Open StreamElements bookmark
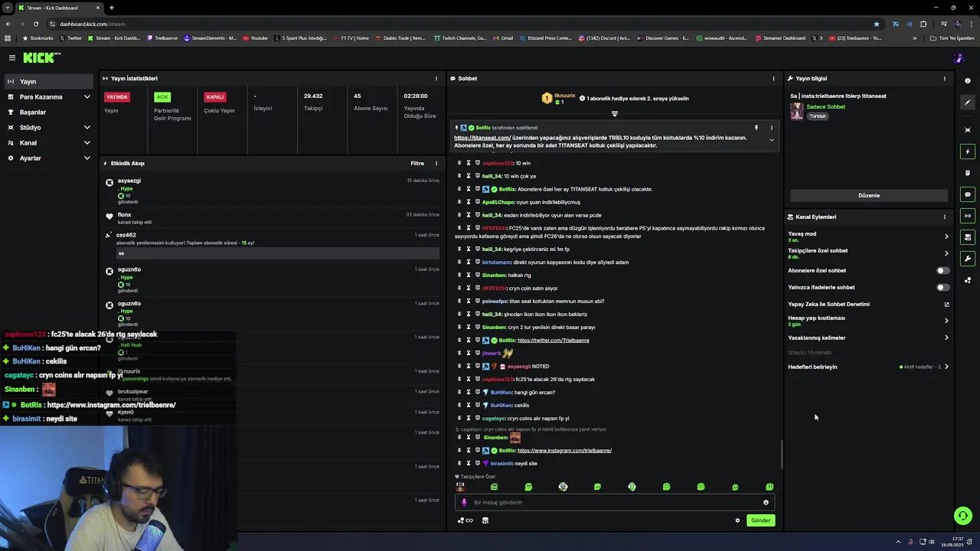Viewport: 980px width, 551px height. point(211,37)
